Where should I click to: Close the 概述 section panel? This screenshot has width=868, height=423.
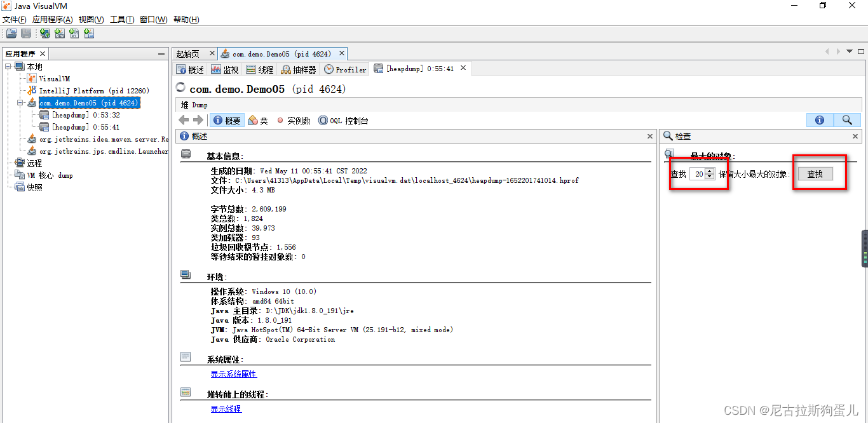[650, 136]
